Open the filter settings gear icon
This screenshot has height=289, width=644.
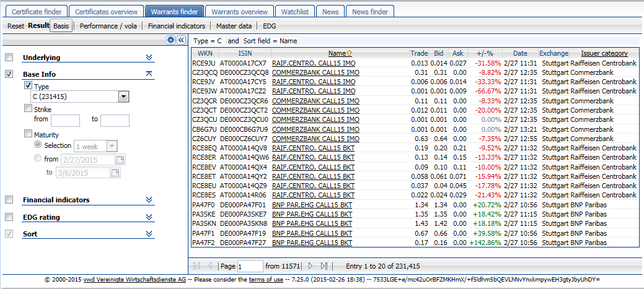click(170, 40)
